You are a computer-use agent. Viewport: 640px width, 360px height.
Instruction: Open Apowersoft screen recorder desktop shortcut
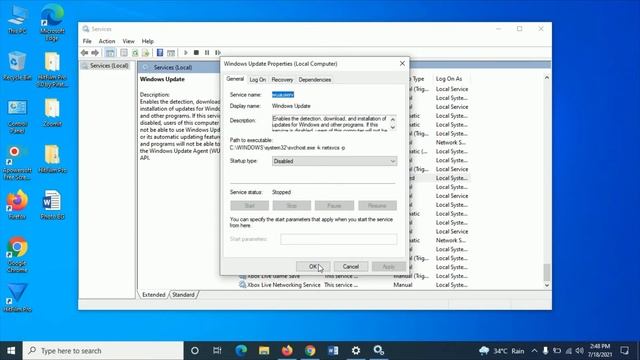[x=17, y=162]
